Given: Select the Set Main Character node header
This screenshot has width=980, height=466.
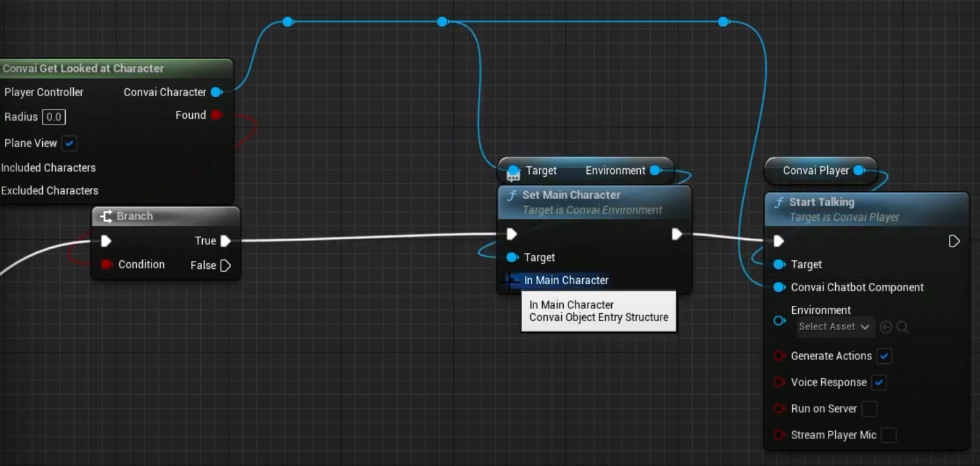Looking at the screenshot, I should click(595, 202).
